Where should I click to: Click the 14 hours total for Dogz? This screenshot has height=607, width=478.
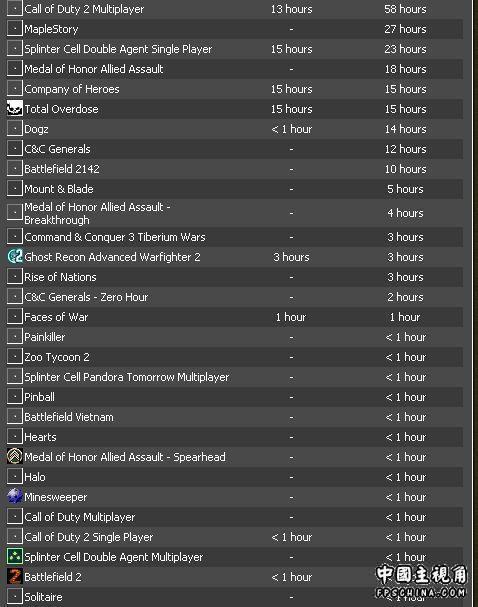coord(405,129)
